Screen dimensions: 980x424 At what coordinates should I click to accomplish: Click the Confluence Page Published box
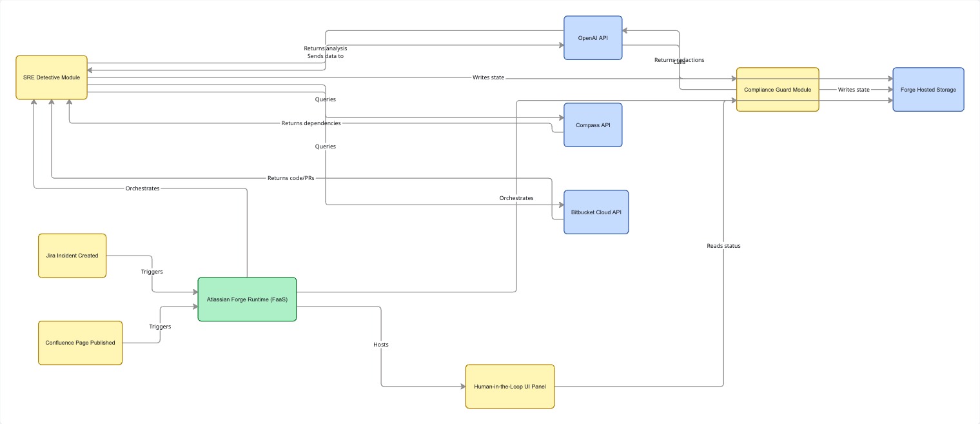[x=81, y=343]
